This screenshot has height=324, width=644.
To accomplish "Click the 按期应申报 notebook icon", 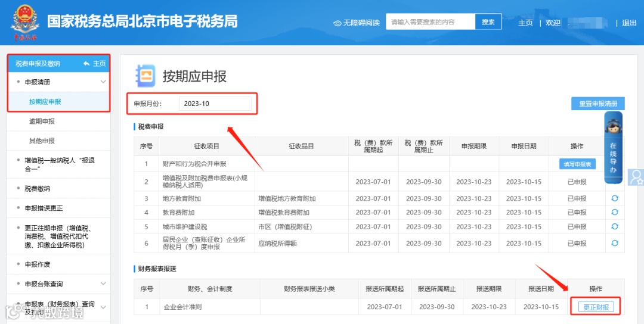I will (x=145, y=76).
